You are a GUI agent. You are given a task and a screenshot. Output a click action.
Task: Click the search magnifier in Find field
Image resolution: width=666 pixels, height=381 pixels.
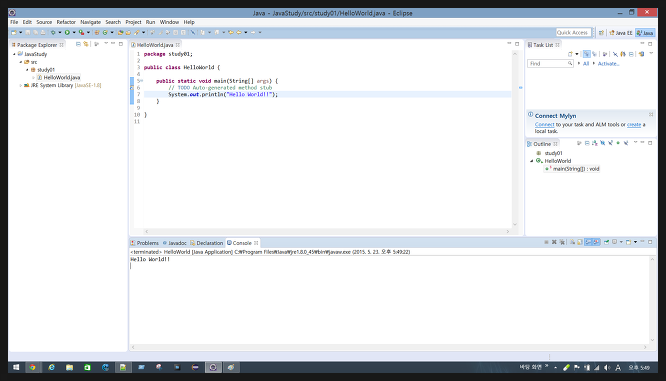(x=570, y=63)
